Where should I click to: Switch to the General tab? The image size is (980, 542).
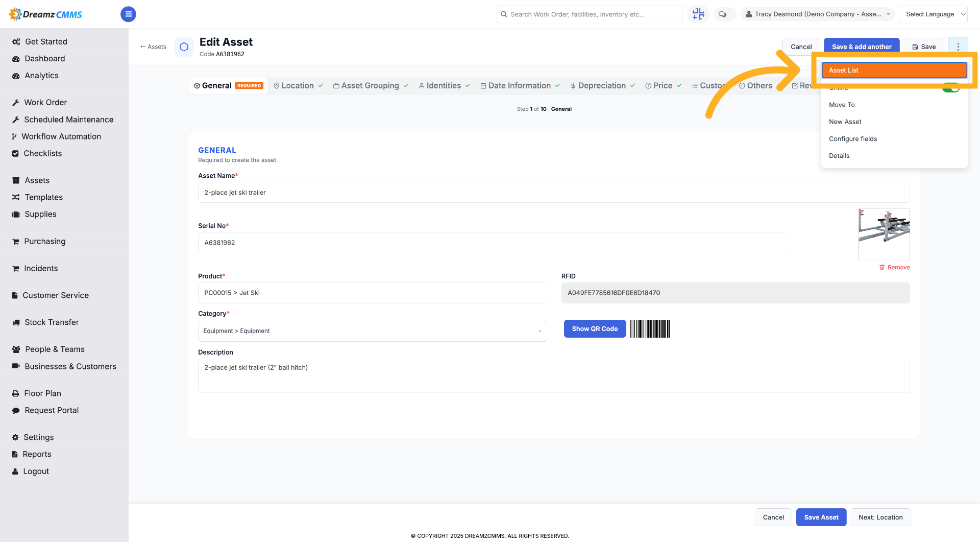coord(229,86)
